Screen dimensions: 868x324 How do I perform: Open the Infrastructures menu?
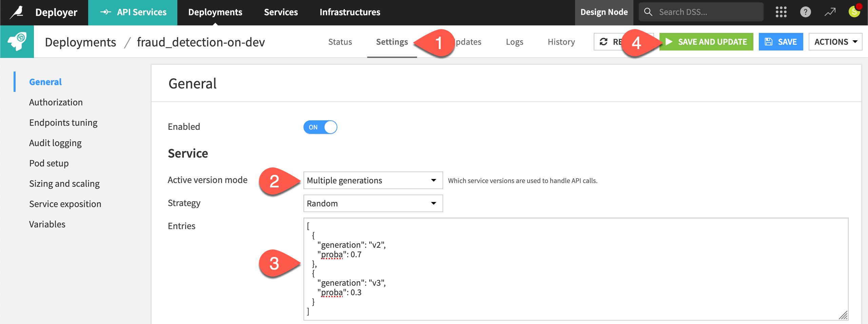click(x=350, y=12)
